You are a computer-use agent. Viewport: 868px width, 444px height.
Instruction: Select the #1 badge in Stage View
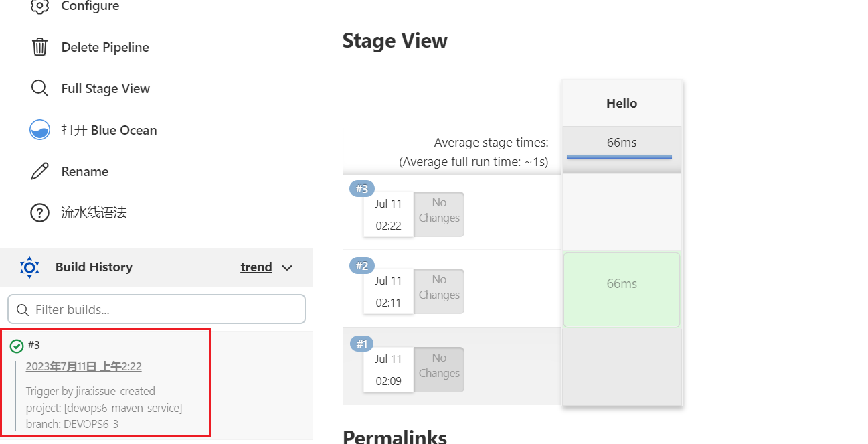click(361, 344)
